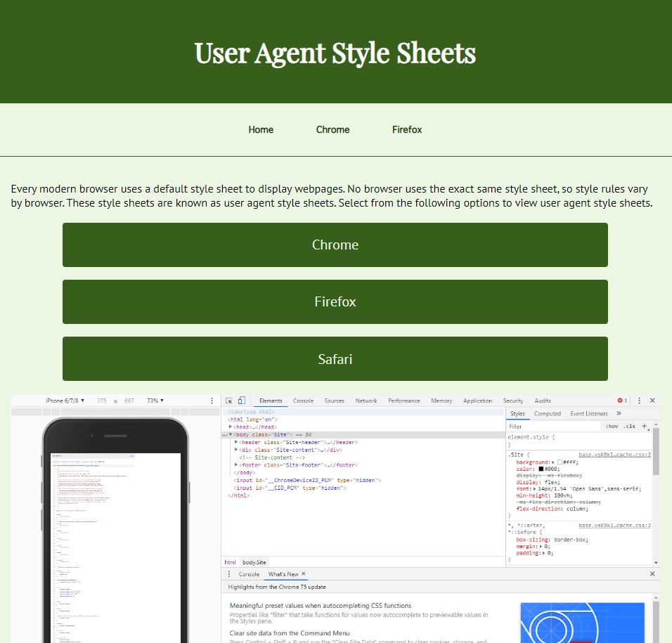Click the new style rule plus icon

(x=644, y=426)
